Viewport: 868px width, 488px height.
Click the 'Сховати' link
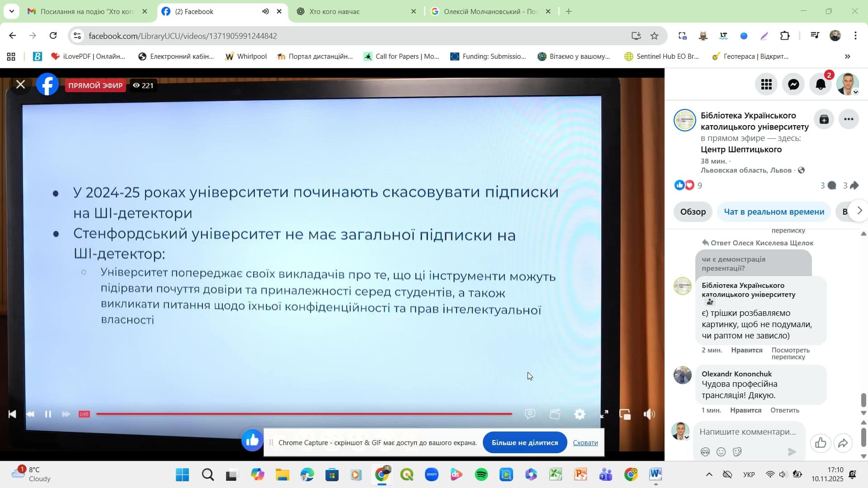(585, 442)
